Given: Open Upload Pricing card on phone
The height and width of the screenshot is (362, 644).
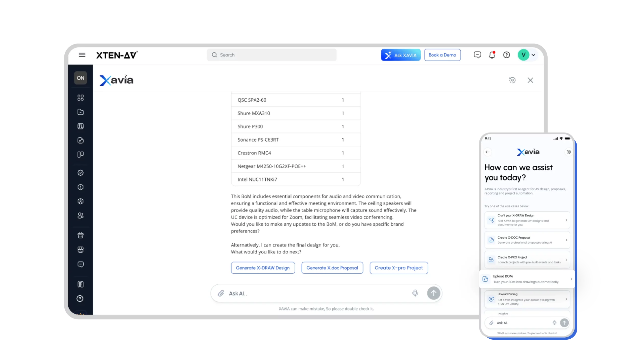Looking at the screenshot, I should 527,299.
